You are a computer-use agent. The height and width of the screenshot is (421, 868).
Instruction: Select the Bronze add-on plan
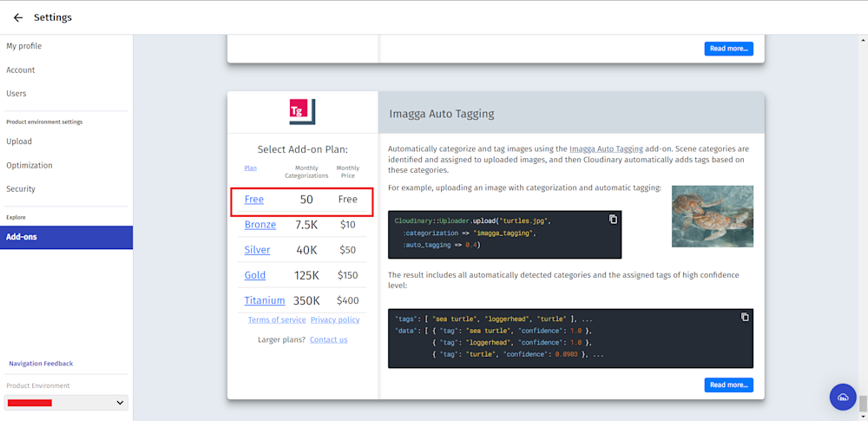pyautogui.click(x=260, y=224)
